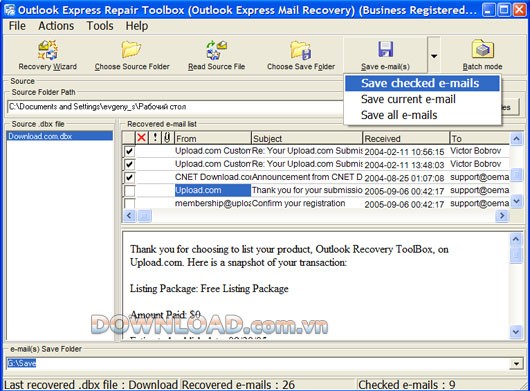This screenshot has height=391, width=530.
Task: Open Batch mode
Action: click(x=482, y=55)
